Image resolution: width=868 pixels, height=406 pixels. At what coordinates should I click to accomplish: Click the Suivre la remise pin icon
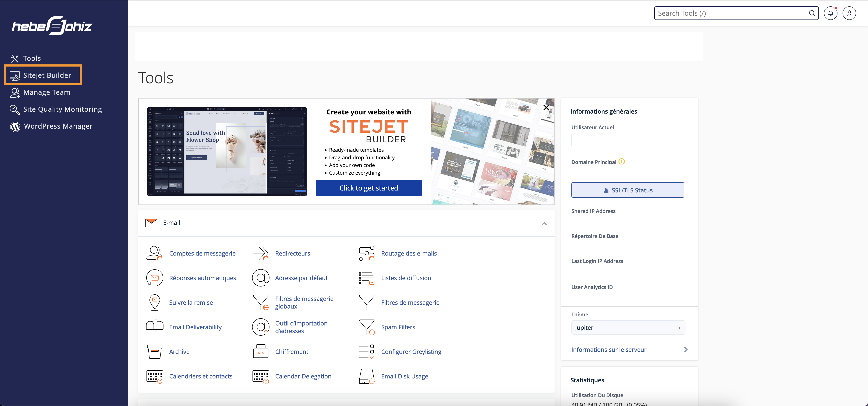tap(154, 302)
